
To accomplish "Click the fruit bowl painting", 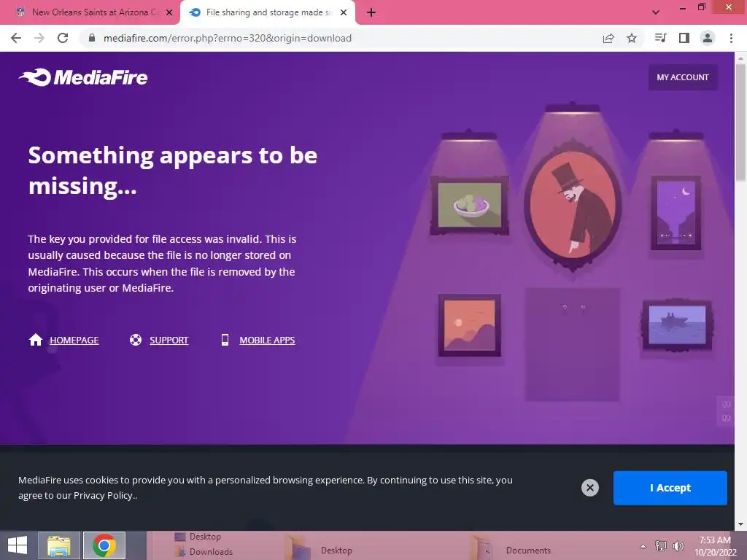I will pos(469,205).
